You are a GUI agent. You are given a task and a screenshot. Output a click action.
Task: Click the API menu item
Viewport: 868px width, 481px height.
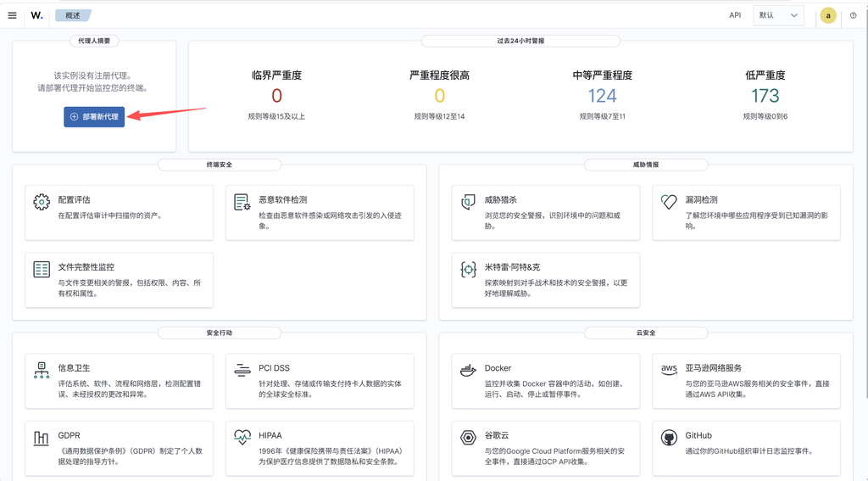tap(735, 15)
